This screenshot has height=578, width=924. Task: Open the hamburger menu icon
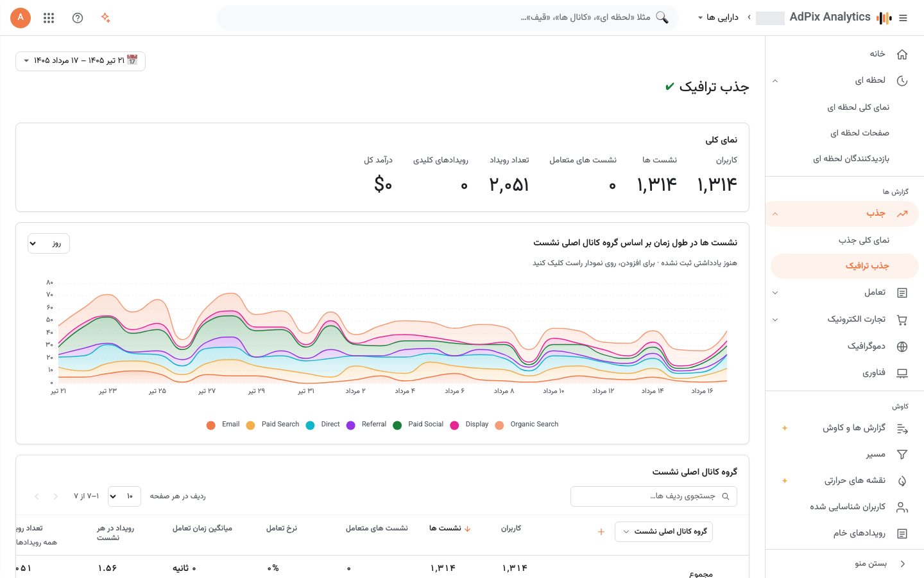pos(903,18)
